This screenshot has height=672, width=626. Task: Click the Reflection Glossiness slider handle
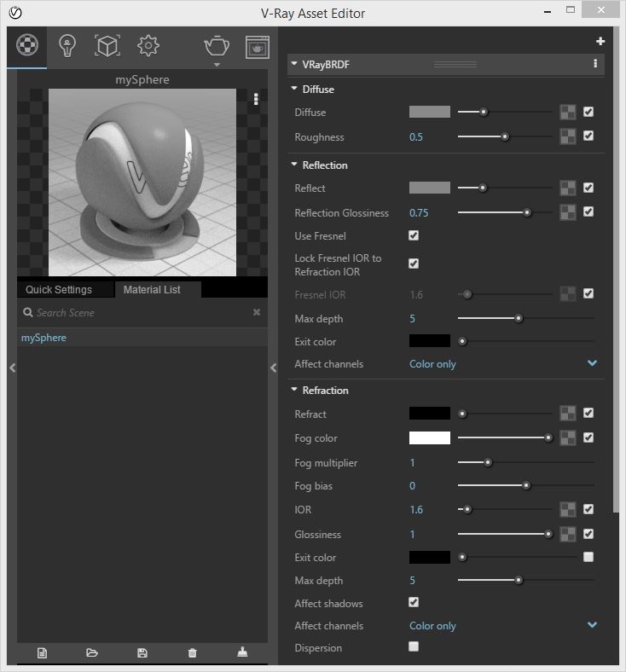coord(527,212)
